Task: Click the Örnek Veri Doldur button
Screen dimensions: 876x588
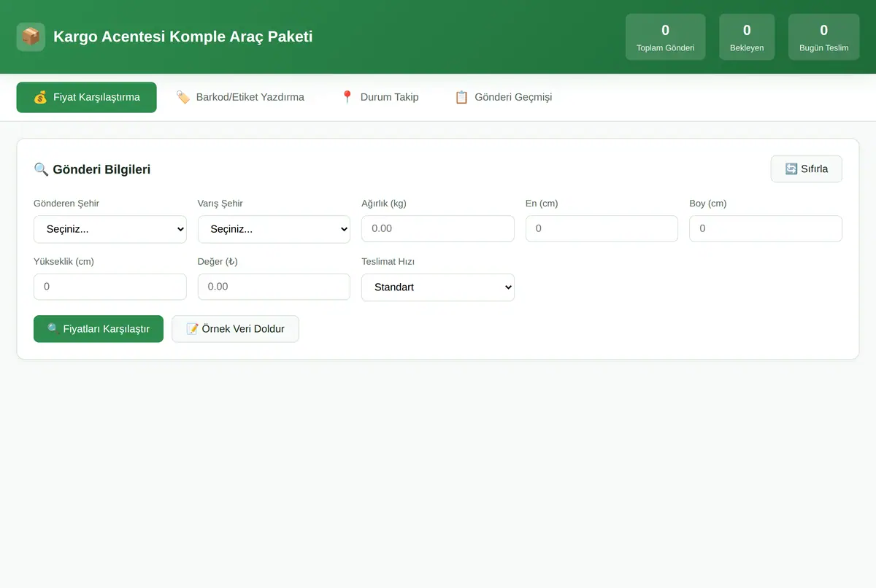Action: click(x=235, y=329)
